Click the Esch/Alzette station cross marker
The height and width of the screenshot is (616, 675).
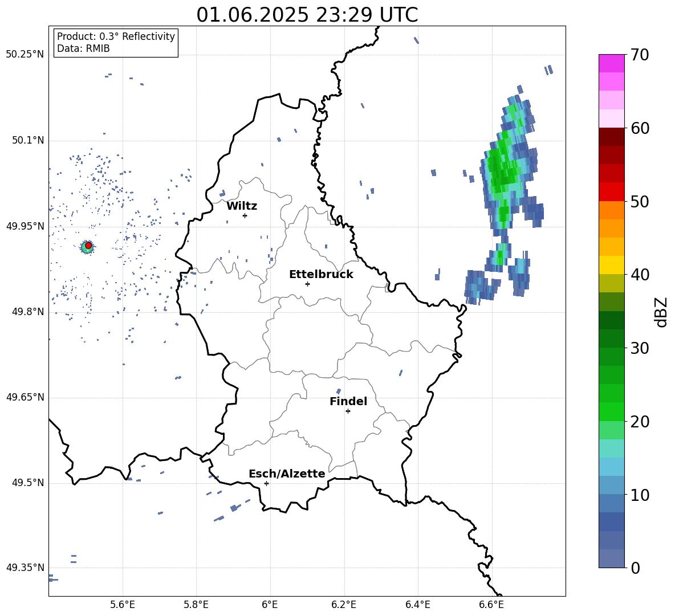(x=266, y=483)
